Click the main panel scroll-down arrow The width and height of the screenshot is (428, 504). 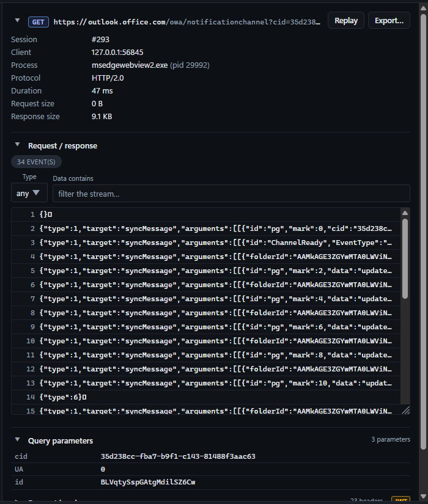(424, 497)
